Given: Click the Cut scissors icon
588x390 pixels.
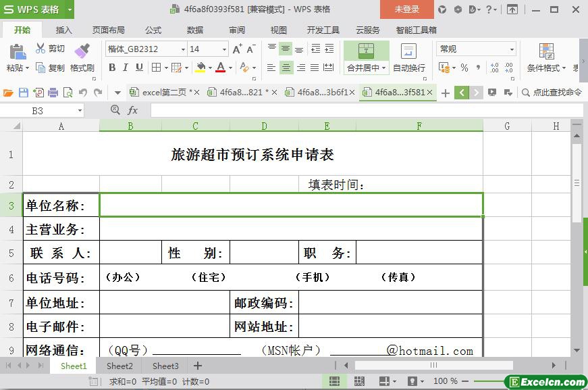Looking at the screenshot, I should point(40,48).
